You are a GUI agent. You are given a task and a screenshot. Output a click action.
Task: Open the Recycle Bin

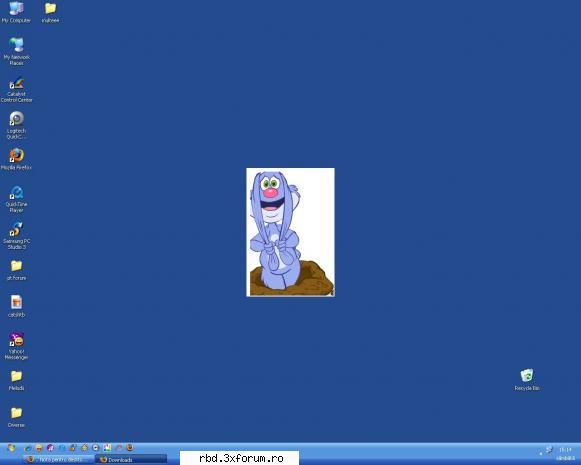pos(527,379)
